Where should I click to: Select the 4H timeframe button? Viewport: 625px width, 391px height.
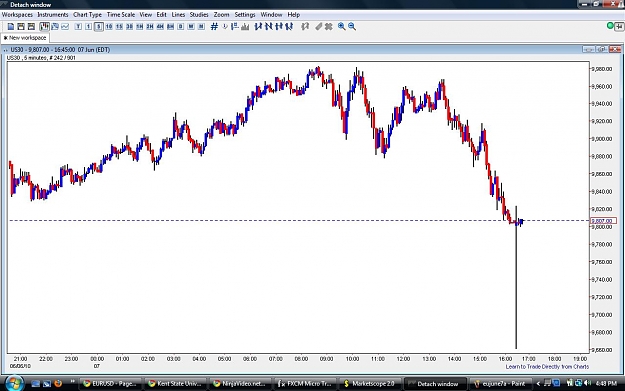pos(160,27)
